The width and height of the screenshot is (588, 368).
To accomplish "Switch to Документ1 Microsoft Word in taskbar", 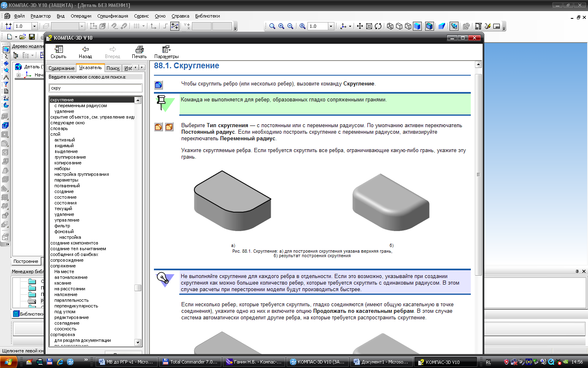I will (x=381, y=362).
